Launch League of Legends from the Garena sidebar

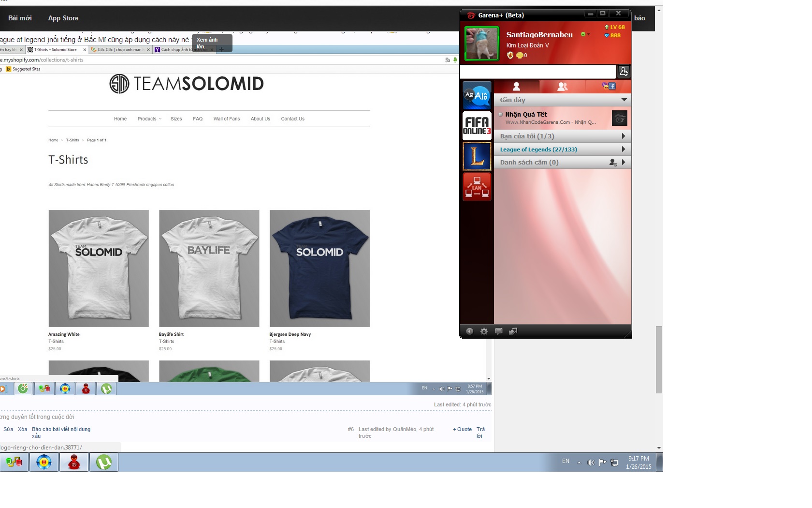(x=477, y=156)
